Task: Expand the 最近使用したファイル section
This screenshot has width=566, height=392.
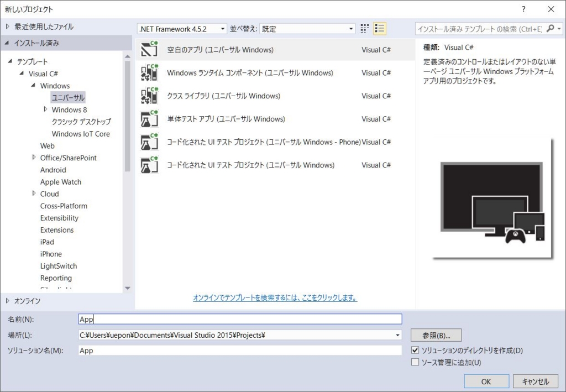Action: click(x=8, y=27)
